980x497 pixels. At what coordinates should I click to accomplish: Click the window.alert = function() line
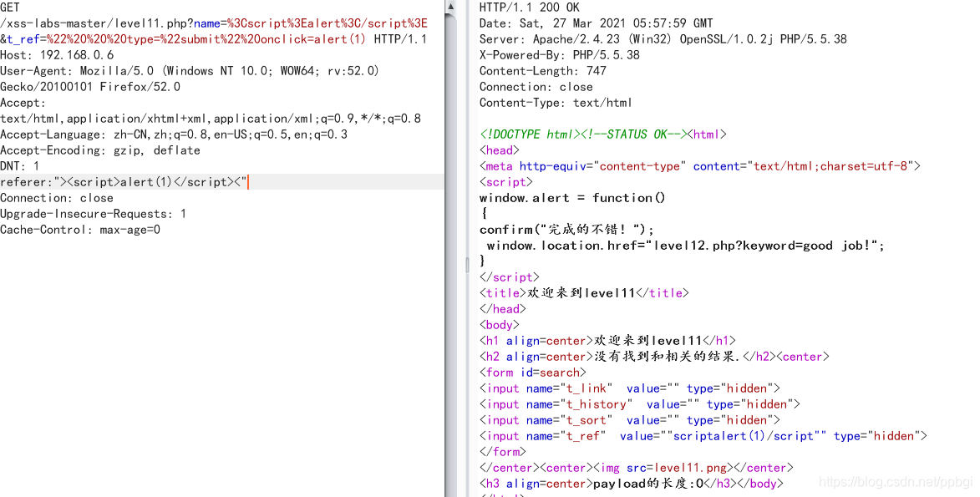click(572, 198)
